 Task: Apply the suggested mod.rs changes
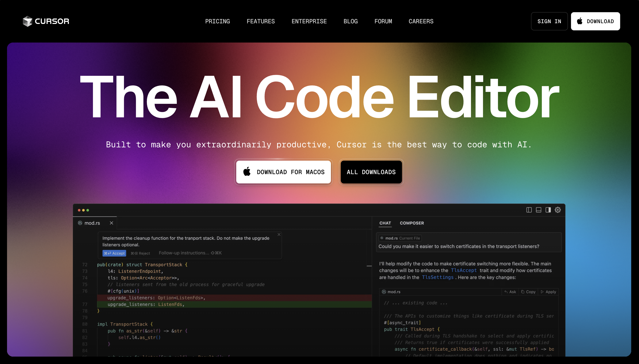click(x=549, y=292)
